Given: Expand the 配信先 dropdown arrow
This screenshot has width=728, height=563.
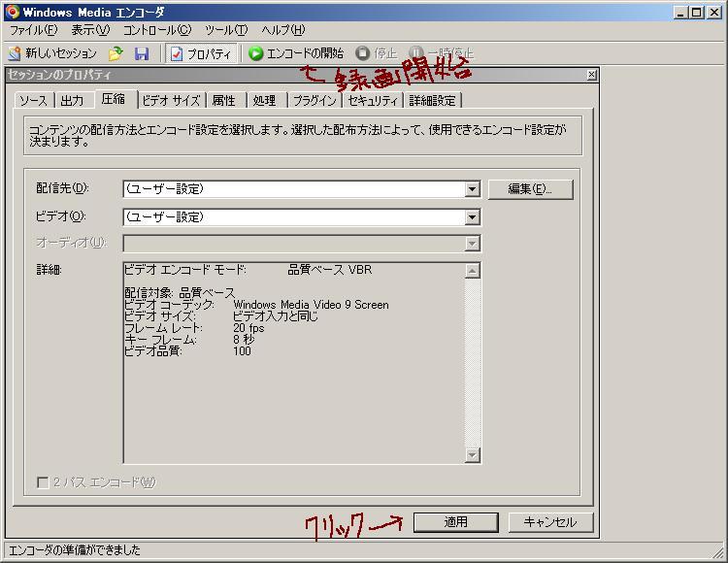Looking at the screenshot, I should tap(472, 189).
